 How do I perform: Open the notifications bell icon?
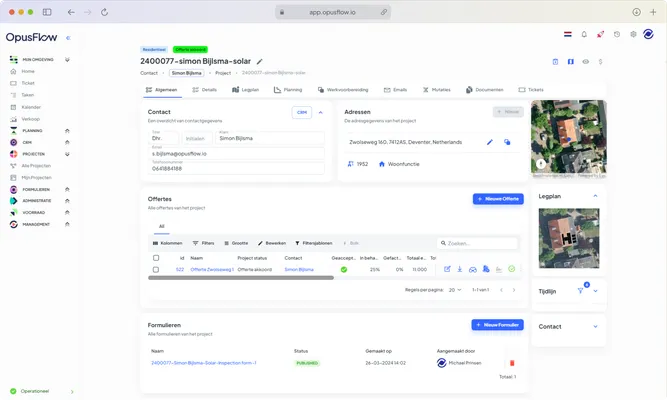(584, 34)
